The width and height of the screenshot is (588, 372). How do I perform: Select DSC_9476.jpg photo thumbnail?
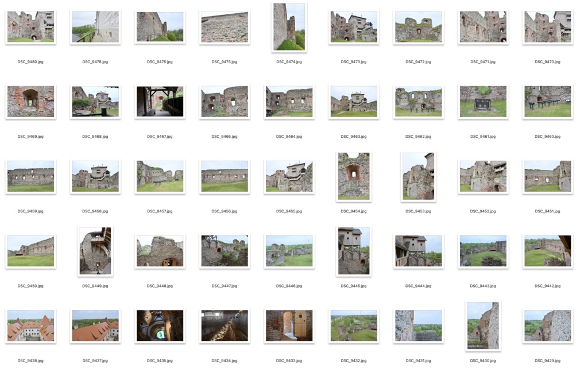(x=160, y=26)
